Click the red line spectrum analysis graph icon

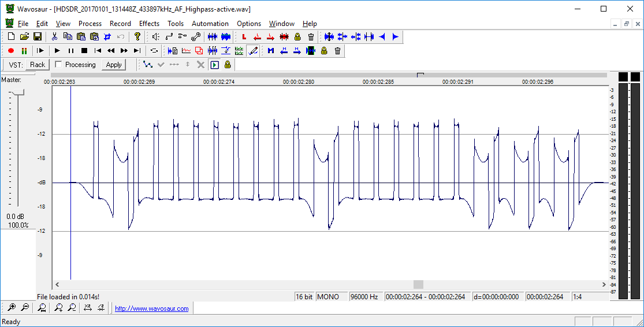pos(186,50)
